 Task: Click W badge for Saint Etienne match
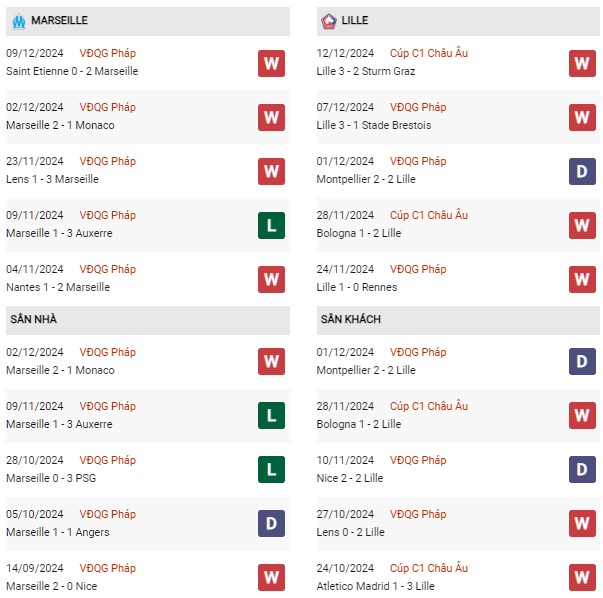coord(272,63)
